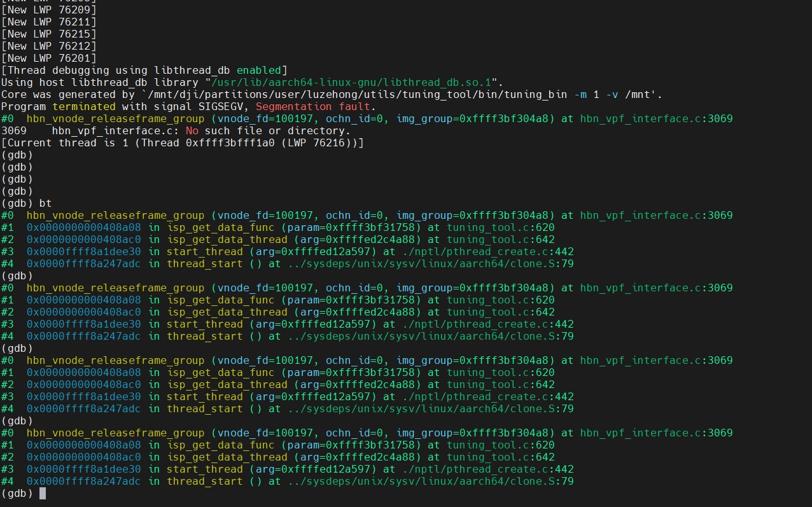The width and height of the screenshot is (812, 507).
Task: Click the typed "bt" command
Action: pyautogui.click(x=45, y=204)
